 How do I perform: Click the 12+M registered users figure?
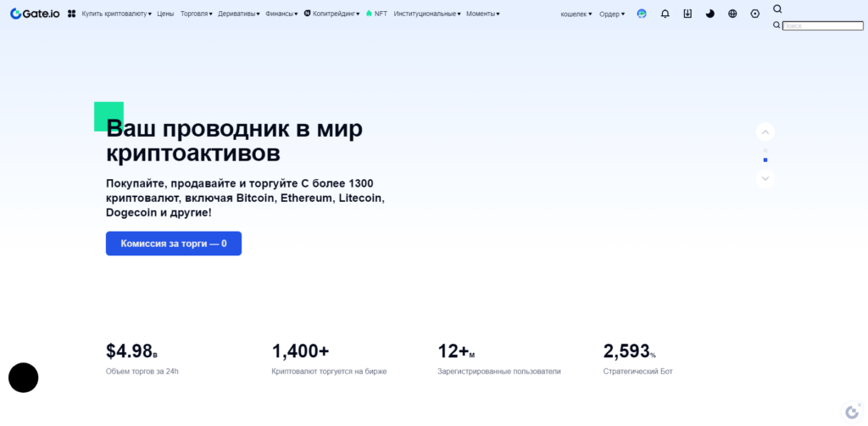[456, 351]
